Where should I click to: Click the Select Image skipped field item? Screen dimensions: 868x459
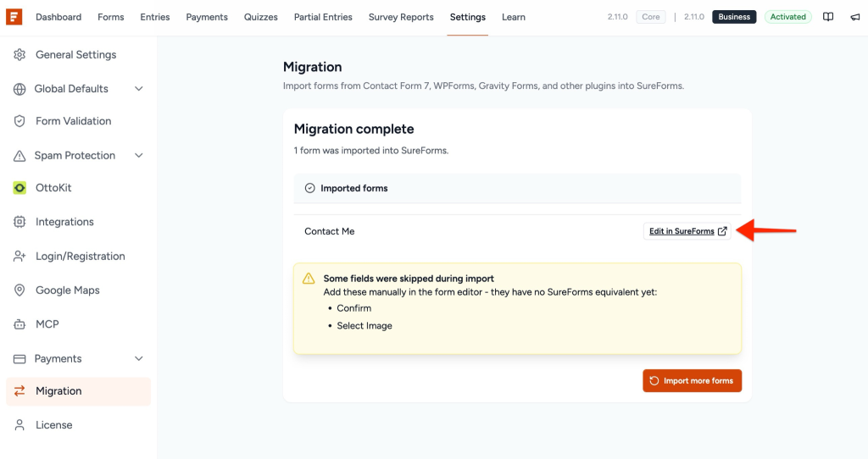coord(364,326)
